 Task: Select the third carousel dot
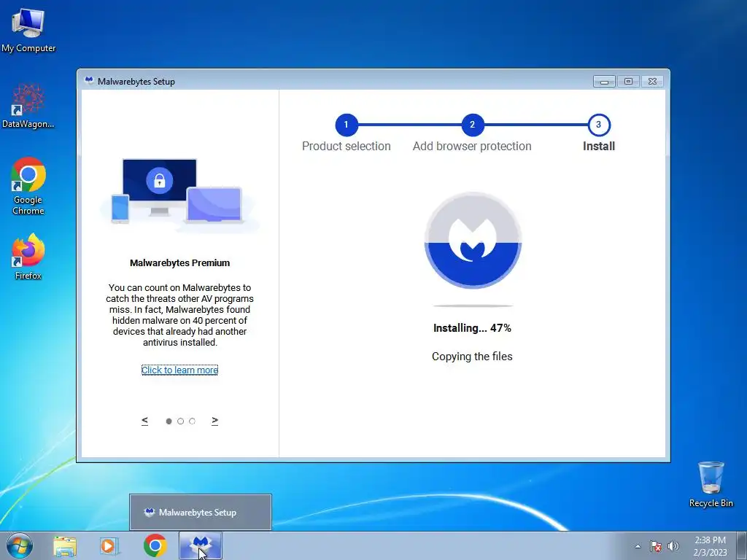pos(192,421)
